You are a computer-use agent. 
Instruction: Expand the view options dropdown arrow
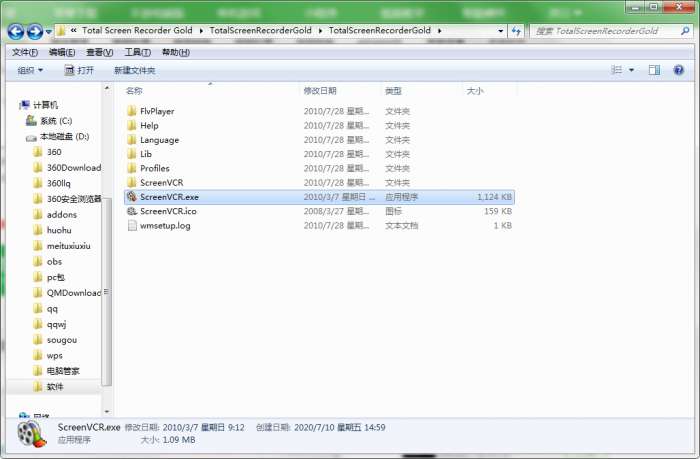[631, 70]
